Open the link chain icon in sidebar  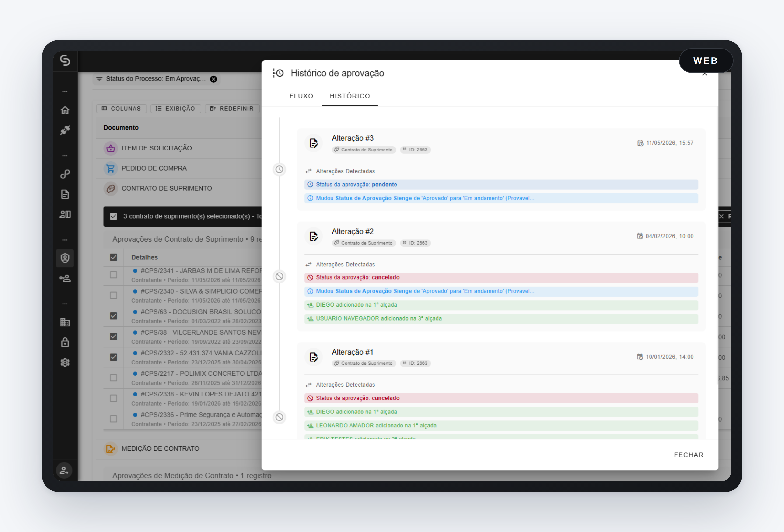tap(65, 174)
